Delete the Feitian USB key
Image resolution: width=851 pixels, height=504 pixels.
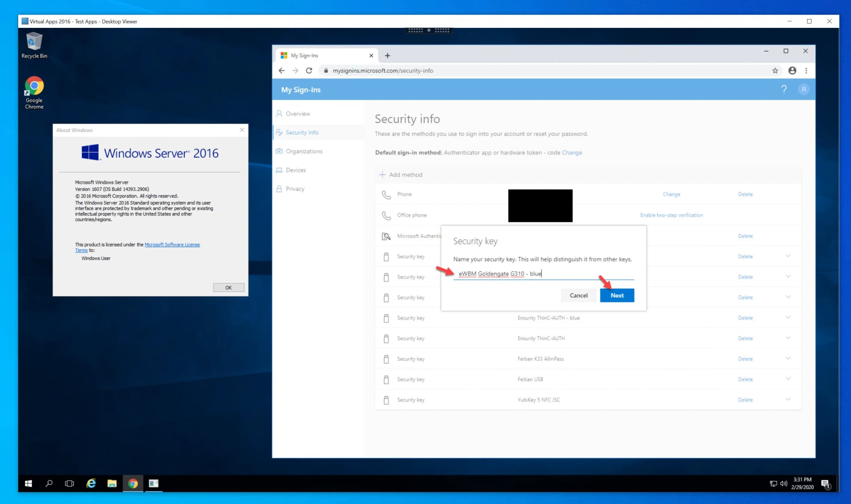click(x=745, y=379)
